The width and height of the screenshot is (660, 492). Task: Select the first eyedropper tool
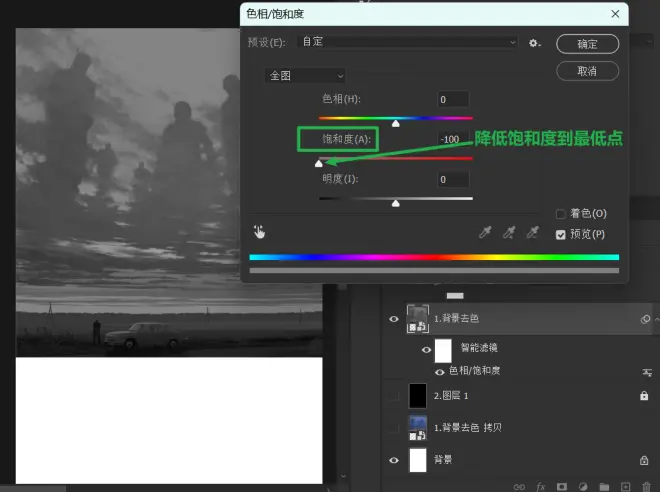(485, 232)
